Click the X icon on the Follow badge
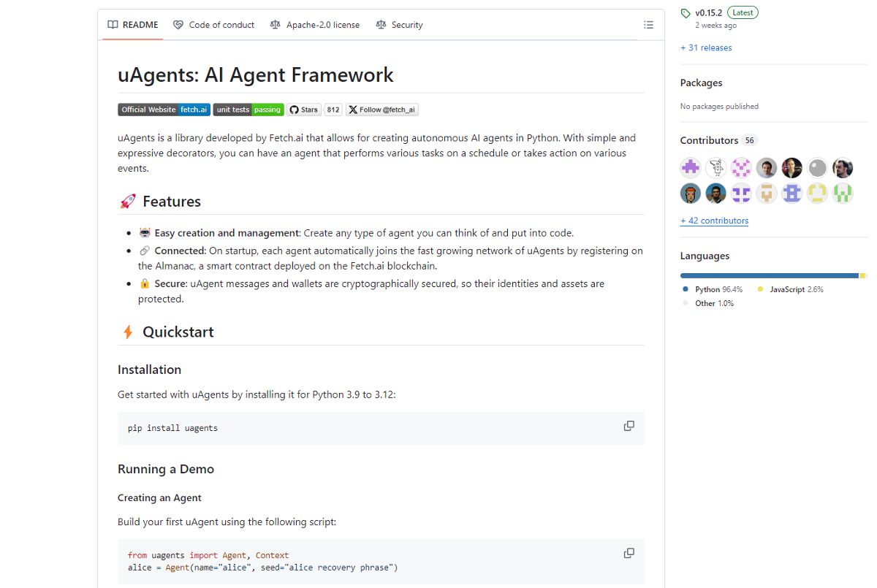 [352, 110]
